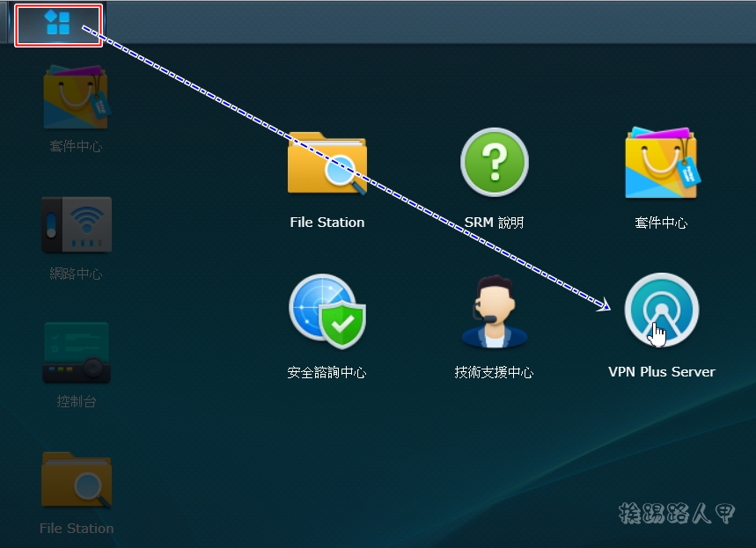Select the "VPN Plus Server" label text
Image resolution: width=756 pixels, height=548 pixels.
(662, 372)
